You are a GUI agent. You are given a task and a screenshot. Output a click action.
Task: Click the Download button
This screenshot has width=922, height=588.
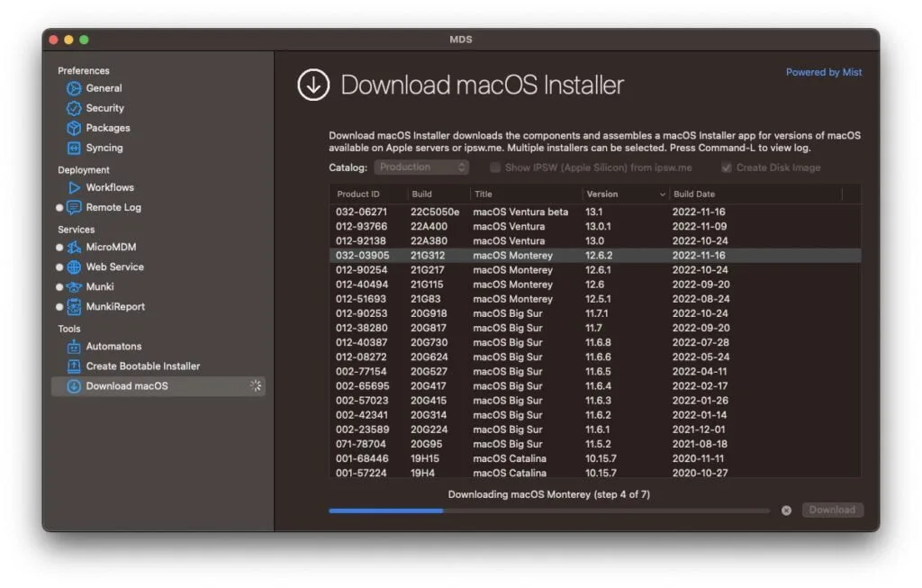pyautogui.click(x=832, y=511)
